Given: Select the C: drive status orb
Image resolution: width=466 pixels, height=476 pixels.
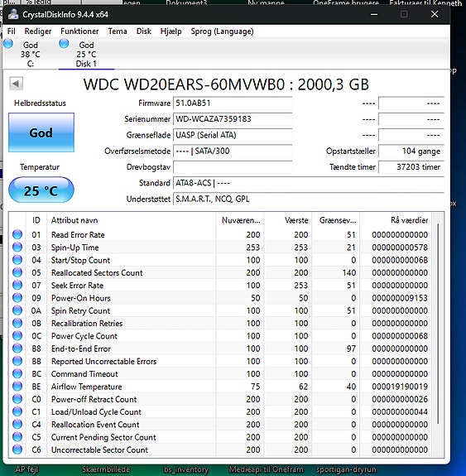Looking at the screenshot, I should pyautogui.click(x=8, y=44).
